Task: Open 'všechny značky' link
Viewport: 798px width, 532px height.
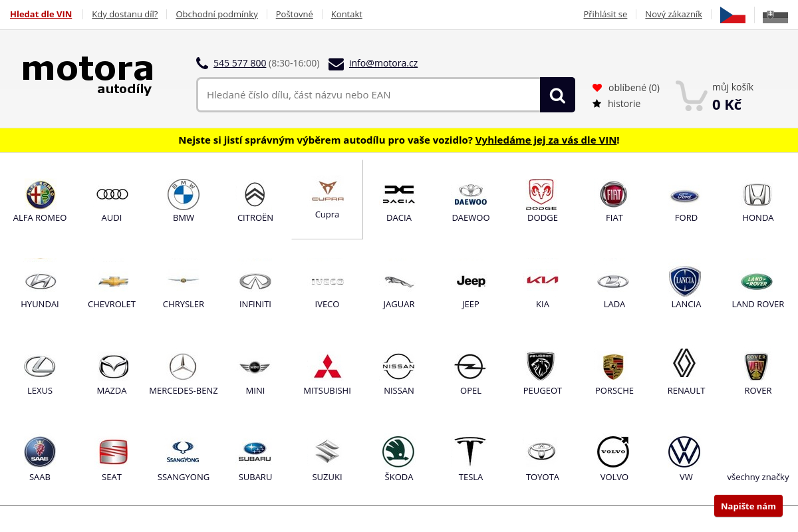Action: tap(758, 477)
